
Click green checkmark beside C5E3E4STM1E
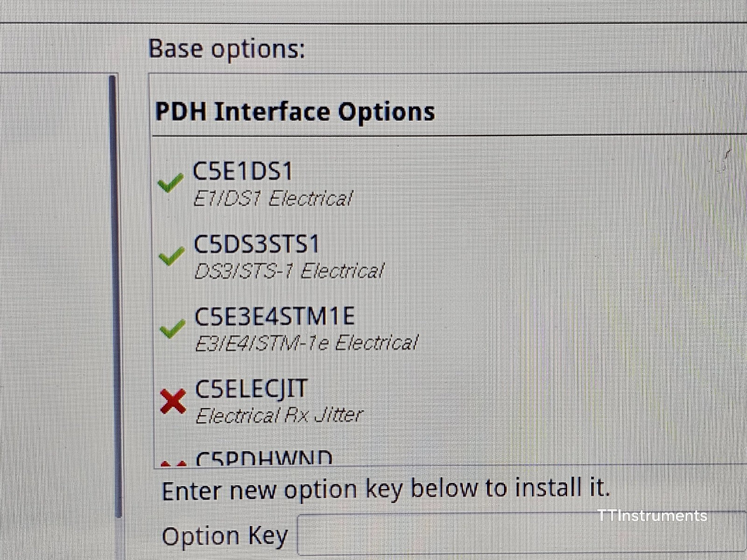point(172,329)
